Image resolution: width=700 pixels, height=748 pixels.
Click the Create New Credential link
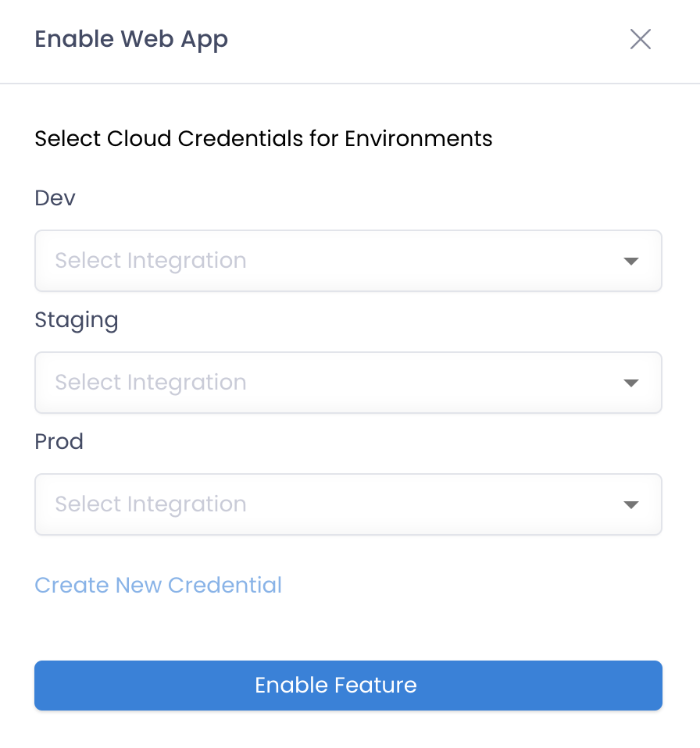(x=159, y=585)
